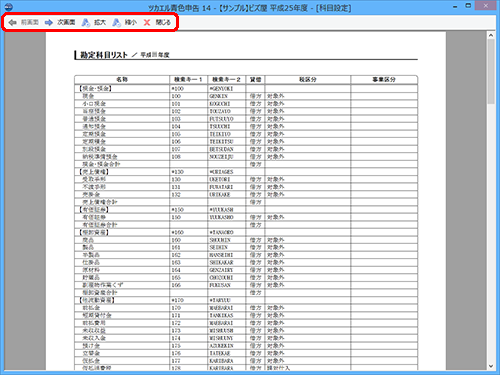Zoom out using the 縮小 icon
This screenshot has width=500, height=375.
tap(116, 22)
